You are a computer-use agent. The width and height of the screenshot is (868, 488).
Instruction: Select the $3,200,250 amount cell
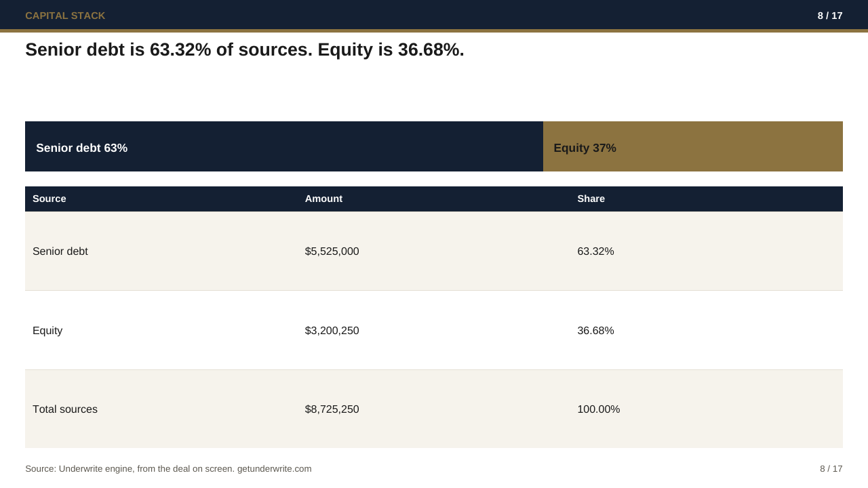tap(332, 331)
